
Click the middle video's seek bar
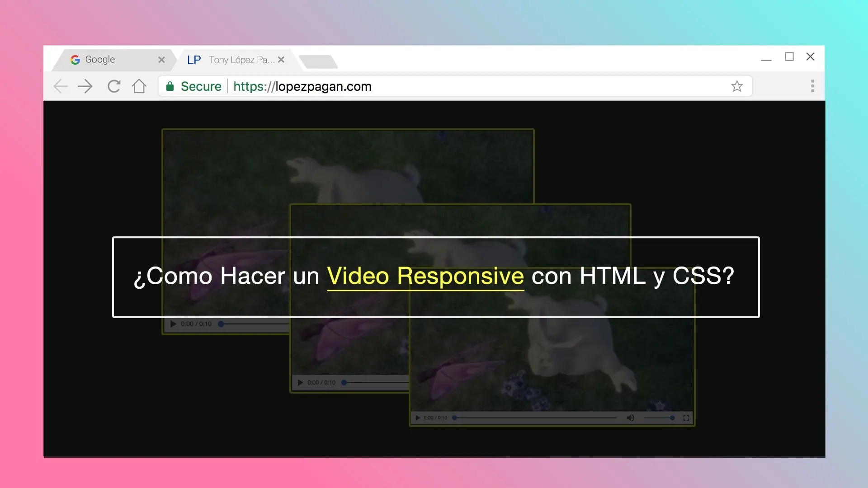pyautogui.click(x=375, y=382)
